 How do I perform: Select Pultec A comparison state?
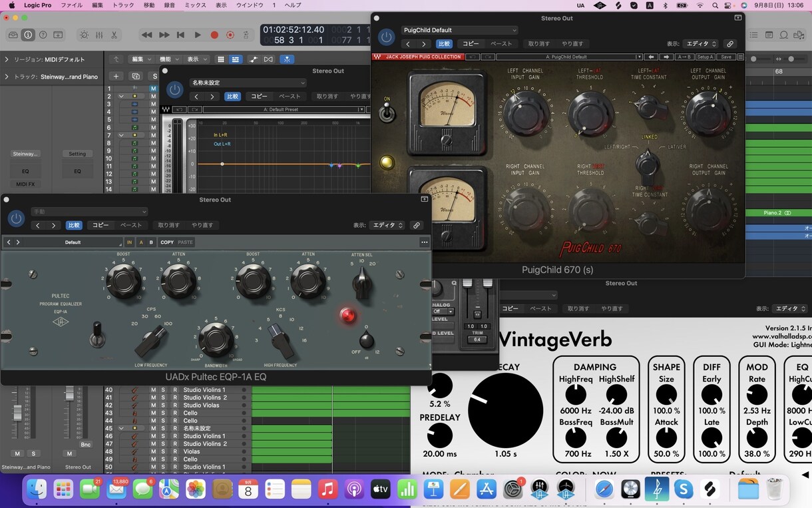tap(140, 242)
